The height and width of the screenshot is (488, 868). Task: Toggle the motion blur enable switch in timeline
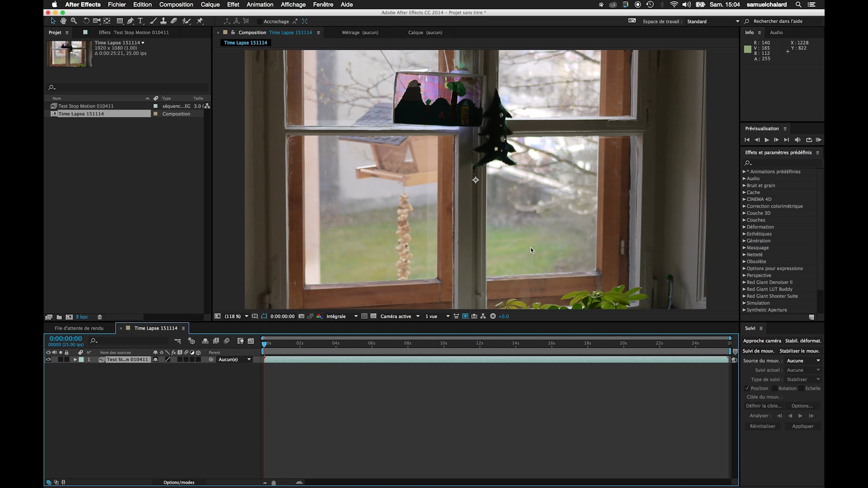pyautogui.click(x=227, y=341)
